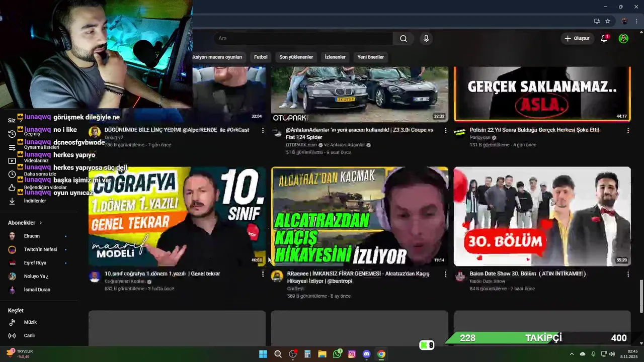
Task: Click the YouTube search magnifier button
Action: tap(404, 39)
